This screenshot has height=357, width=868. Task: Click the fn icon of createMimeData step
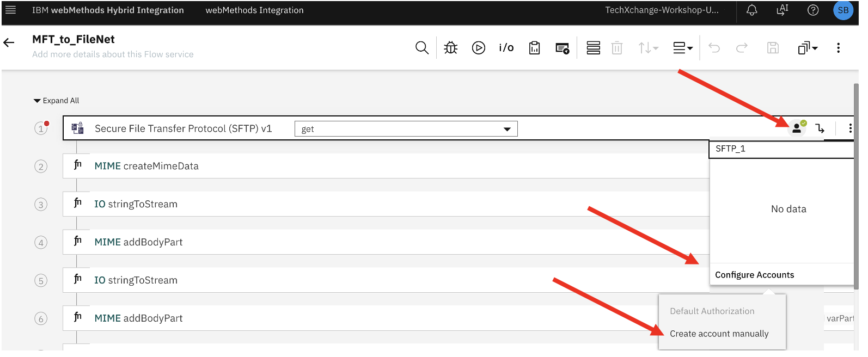(78, 164)
